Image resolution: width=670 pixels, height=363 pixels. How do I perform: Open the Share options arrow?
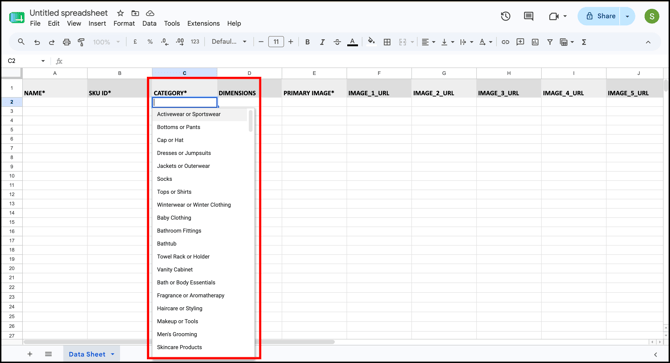tap(627, 16)
